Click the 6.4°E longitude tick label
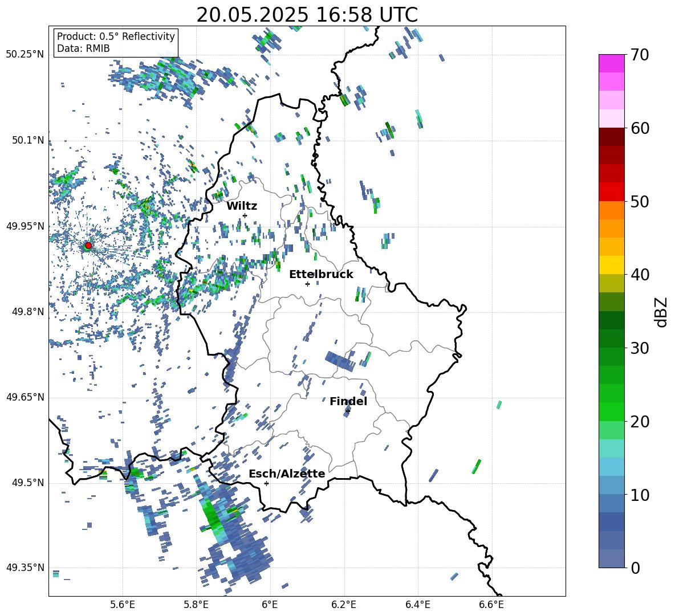 pos(417,605)
